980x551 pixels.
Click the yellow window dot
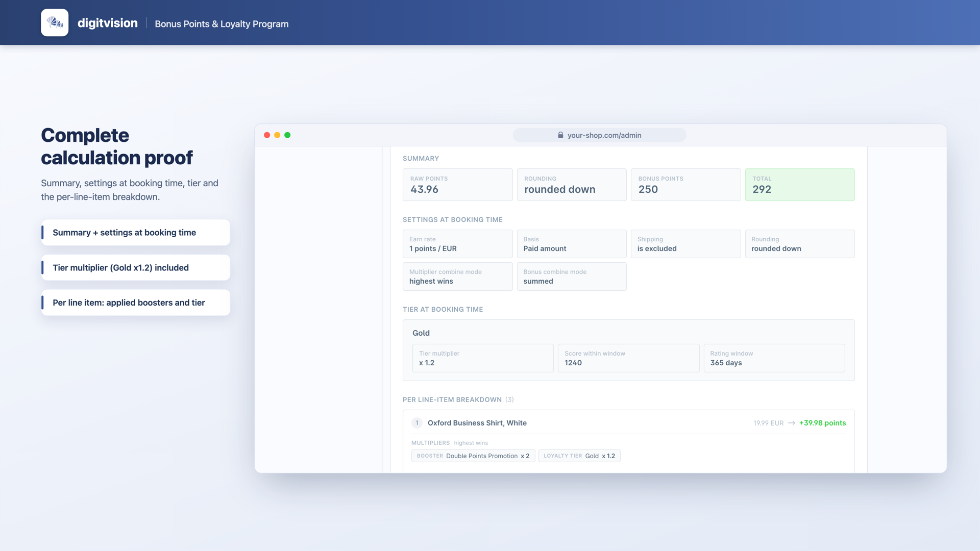coord(277,135)
